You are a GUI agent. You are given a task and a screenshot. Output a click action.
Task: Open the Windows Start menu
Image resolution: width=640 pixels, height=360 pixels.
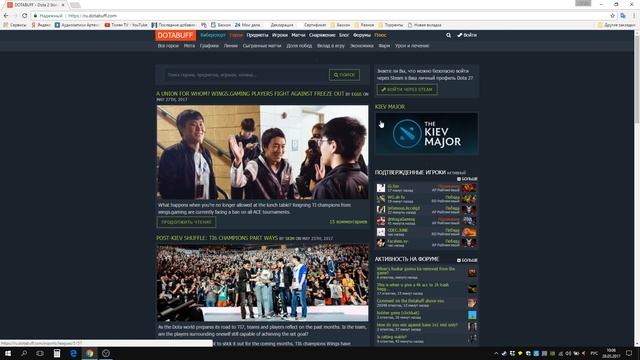tap(8, 353)
